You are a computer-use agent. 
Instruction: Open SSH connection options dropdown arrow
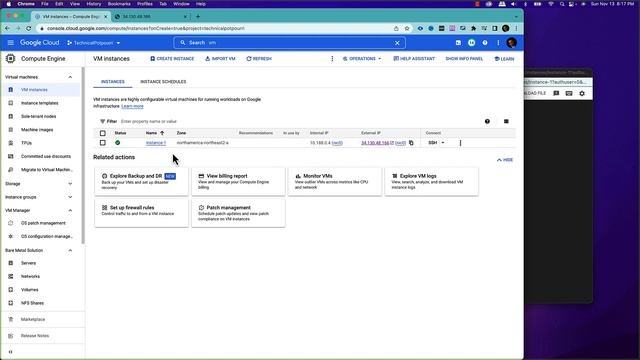[443, 143]
